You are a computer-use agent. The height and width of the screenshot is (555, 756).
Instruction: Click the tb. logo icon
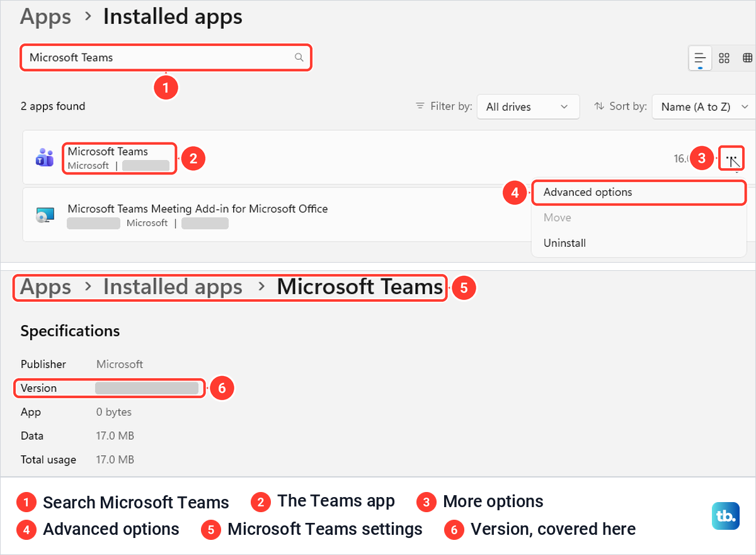(725, 516)
